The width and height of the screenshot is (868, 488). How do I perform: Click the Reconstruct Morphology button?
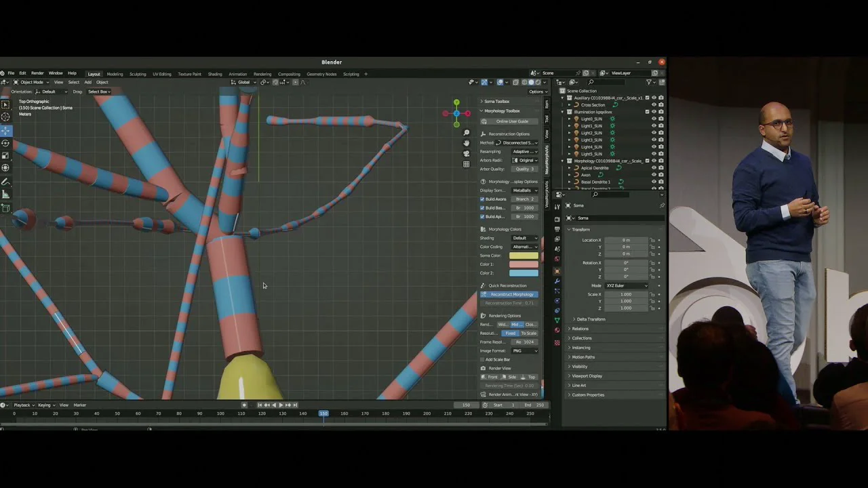pos(511,294)
